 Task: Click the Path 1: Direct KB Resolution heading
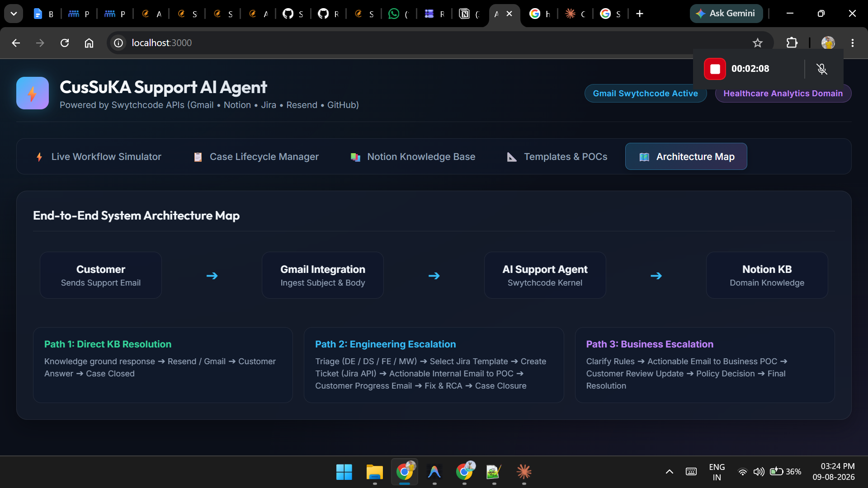click(108, 344)
